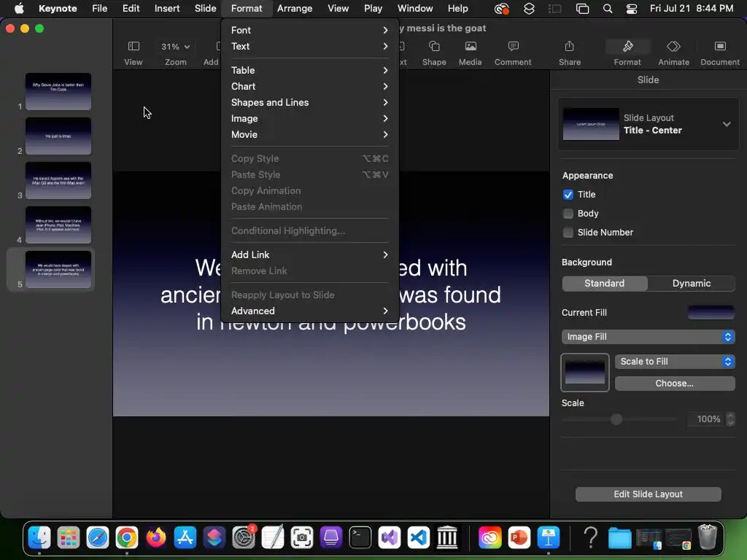Screen dimensions: 747x560
Task: Open Safari in the Dock
Action: (x=98, y=537)
